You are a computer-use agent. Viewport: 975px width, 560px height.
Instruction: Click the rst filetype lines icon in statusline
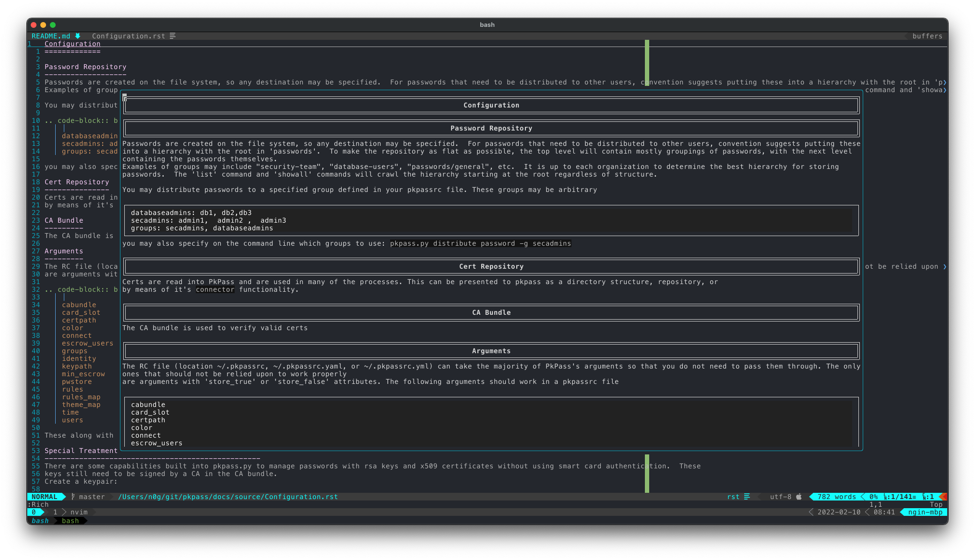[x=747, y=497]
